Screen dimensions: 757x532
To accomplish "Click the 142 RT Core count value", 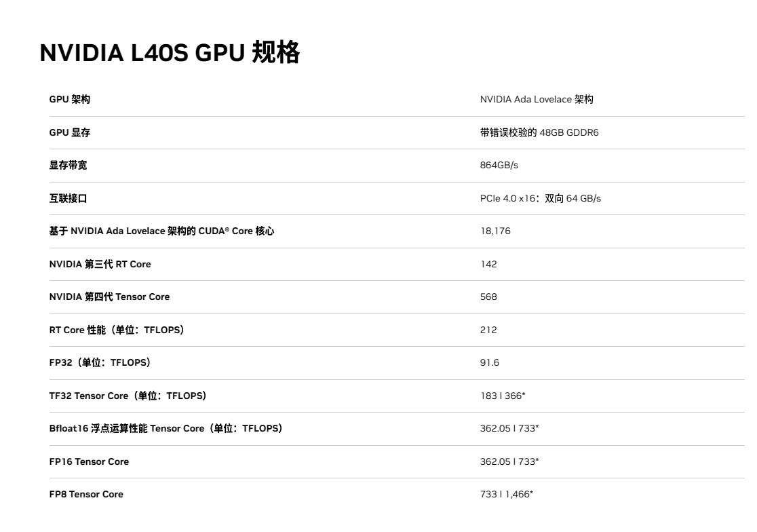I will (x=488, y=264).
